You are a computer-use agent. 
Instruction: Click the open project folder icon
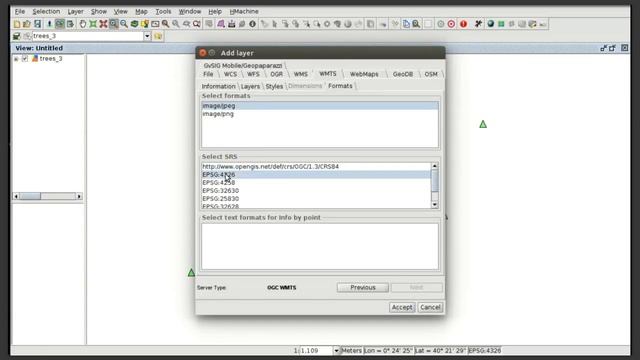(27, 24)
